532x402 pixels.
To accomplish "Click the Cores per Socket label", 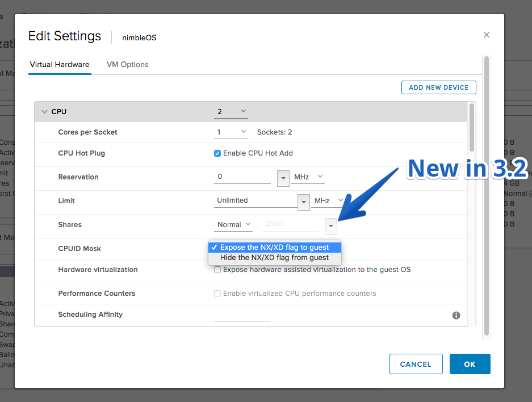I will (x=87, y=132).
